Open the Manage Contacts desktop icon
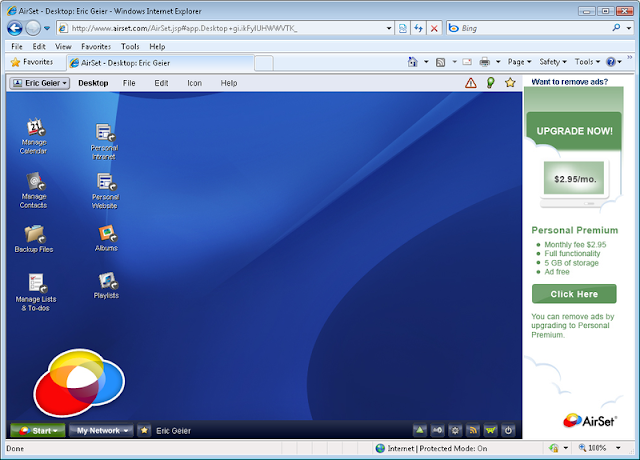 [34, 190]
